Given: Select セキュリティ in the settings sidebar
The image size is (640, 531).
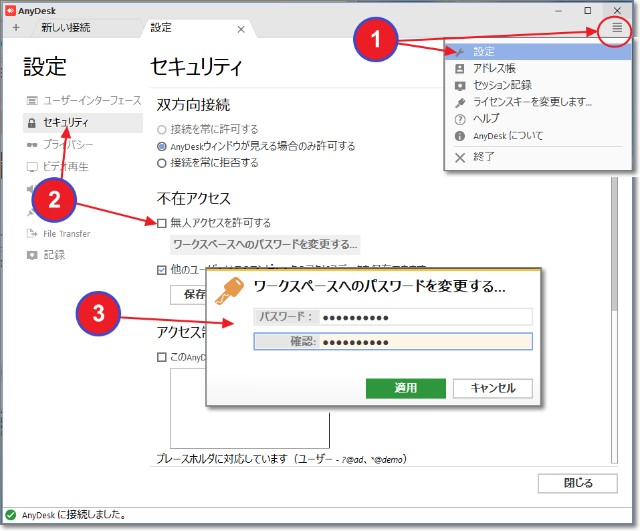Looking at the screenshot, I should point(66,123).
